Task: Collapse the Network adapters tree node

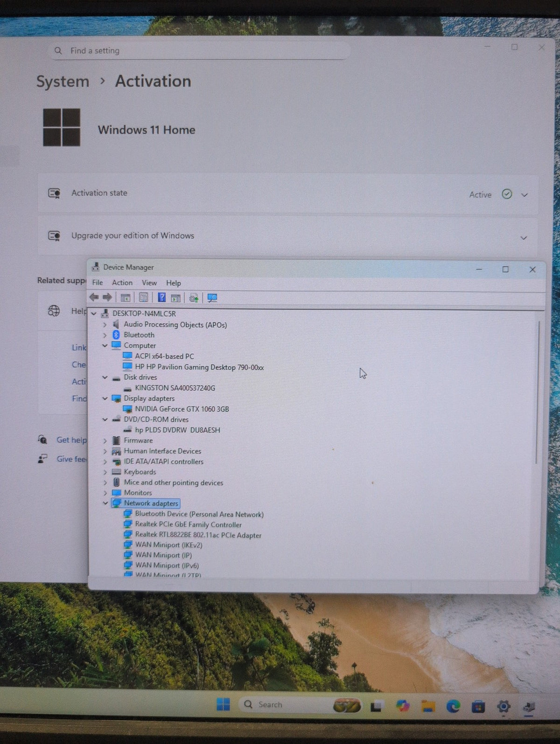Action: [105, 503]
